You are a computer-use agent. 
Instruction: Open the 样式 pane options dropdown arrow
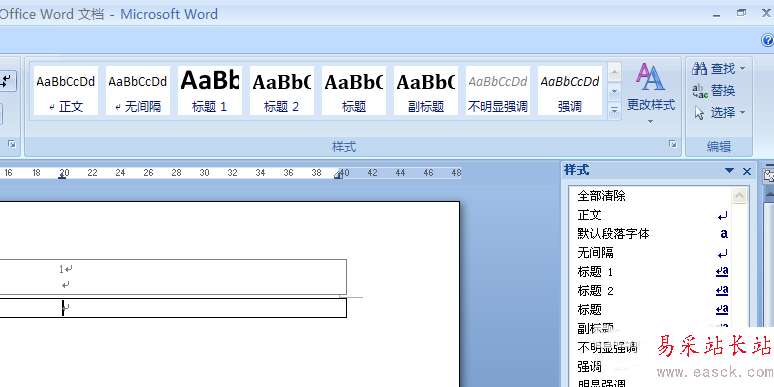(x=730, y=171)
